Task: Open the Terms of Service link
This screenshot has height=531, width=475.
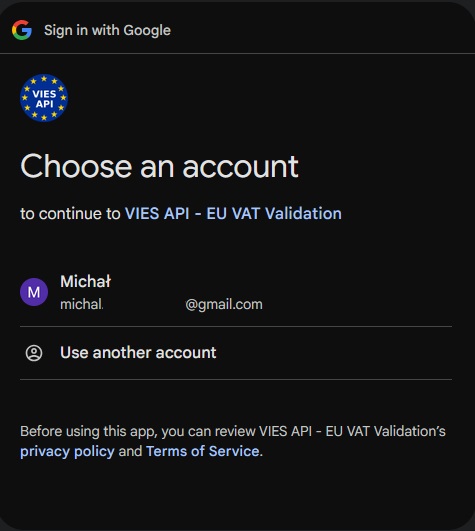Action: 203,451
